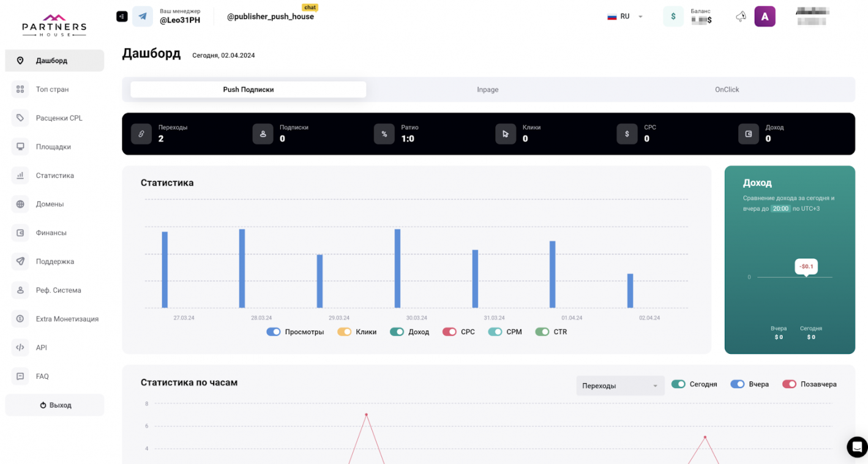Toggle CPM series in chart
The height and width of the screenshot is (464, 868).
[x=495, y=332]
